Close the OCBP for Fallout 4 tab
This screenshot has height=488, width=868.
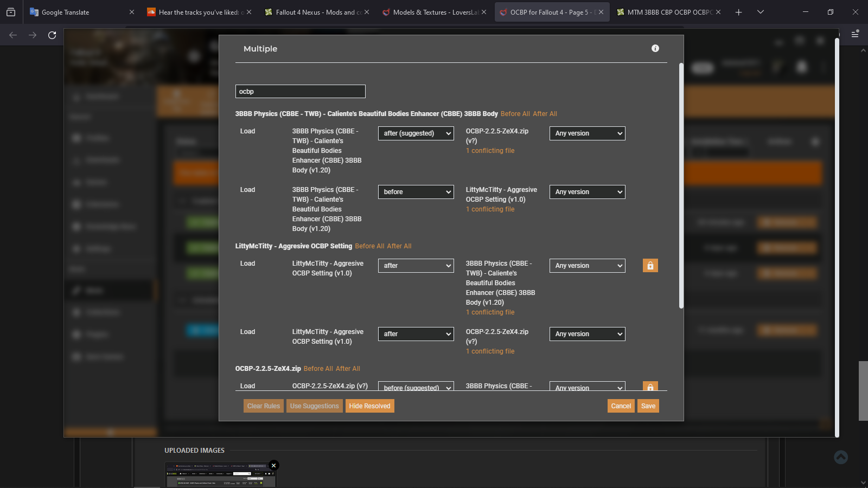601,12
